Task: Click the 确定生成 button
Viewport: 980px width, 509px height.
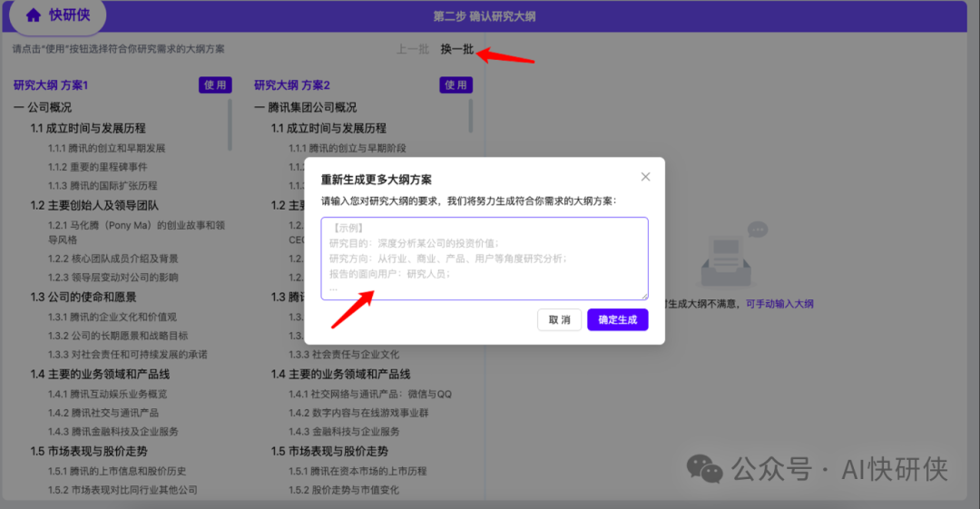Action: pyautogui.click(x=618, y=319)
